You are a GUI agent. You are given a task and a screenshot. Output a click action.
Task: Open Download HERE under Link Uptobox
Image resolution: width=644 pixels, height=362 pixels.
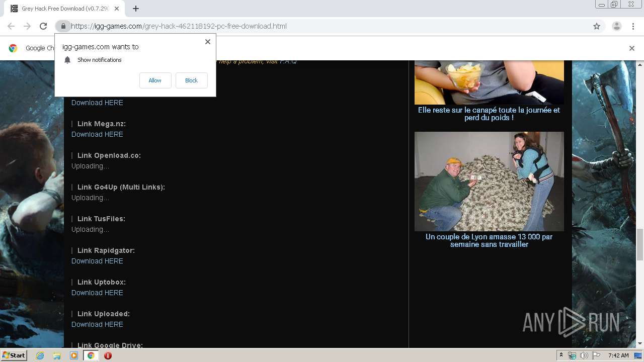[x=97, y=293]
